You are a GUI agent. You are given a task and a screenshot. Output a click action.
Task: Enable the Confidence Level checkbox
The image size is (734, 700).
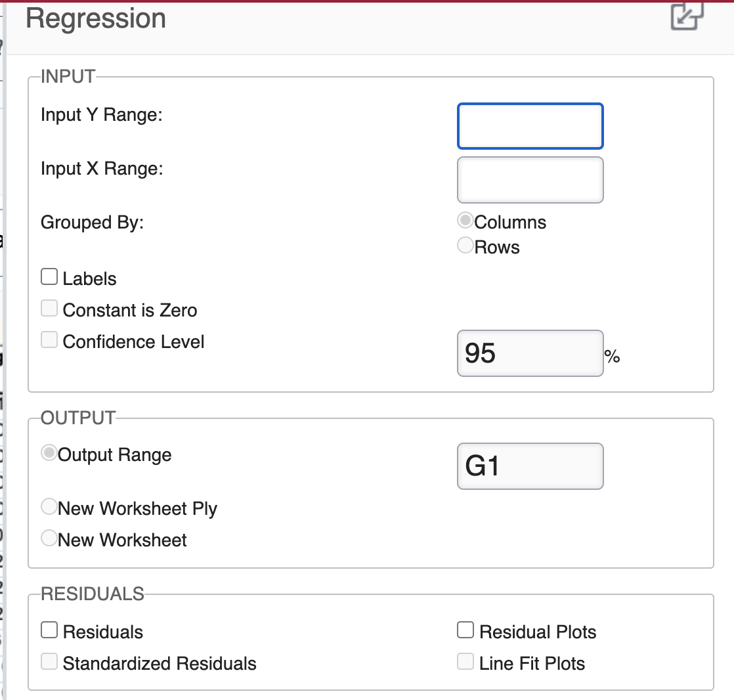[49, 339]
